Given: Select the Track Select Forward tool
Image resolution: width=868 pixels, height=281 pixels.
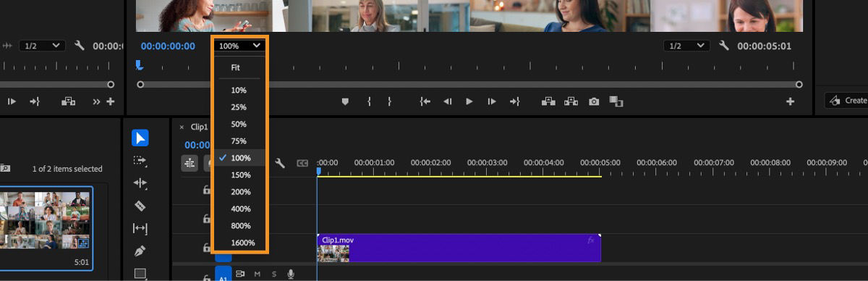Looking at the screenshot, I should tap(140, 161).
